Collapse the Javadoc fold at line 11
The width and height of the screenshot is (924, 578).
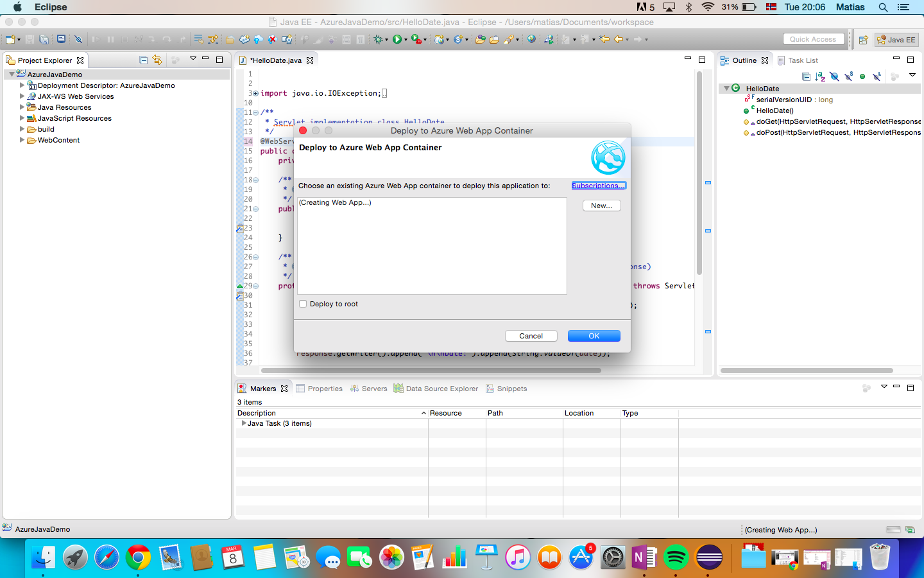point(255,112)
